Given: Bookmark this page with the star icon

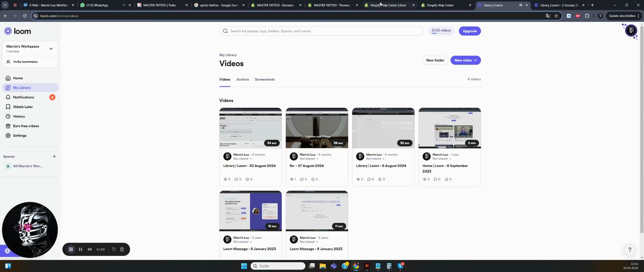Looking at the screenshot, I should (x=556, y=16).
